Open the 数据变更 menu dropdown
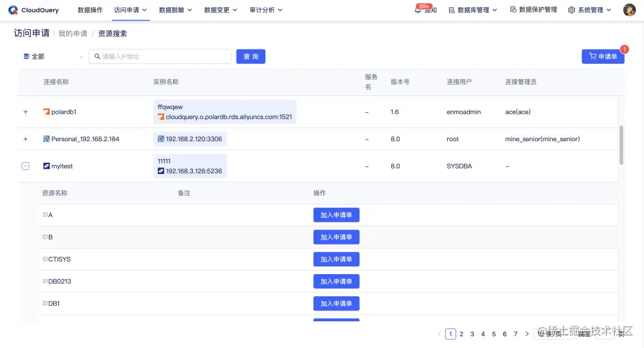This screenshot has width=644, height=348. coord(221,10)
